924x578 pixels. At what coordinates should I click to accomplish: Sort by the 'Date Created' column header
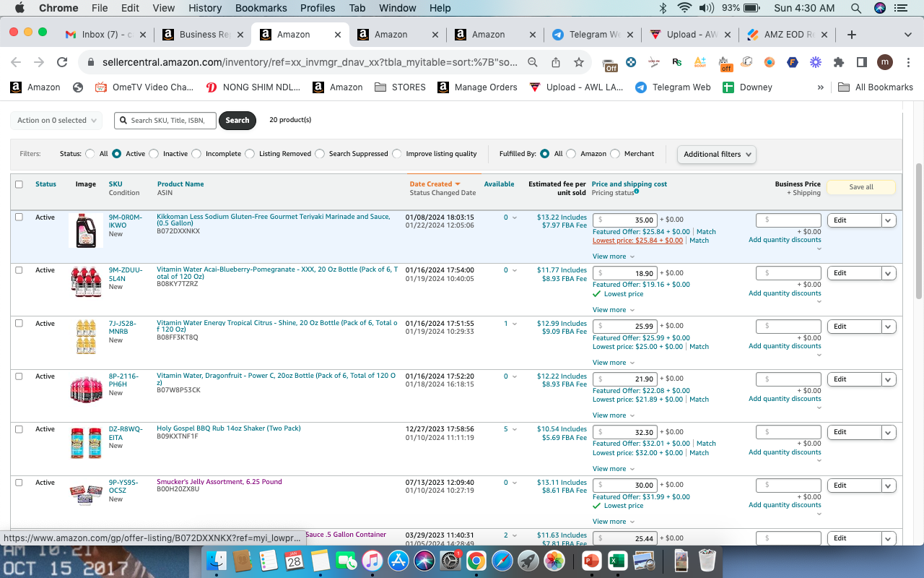click(435, 184)
